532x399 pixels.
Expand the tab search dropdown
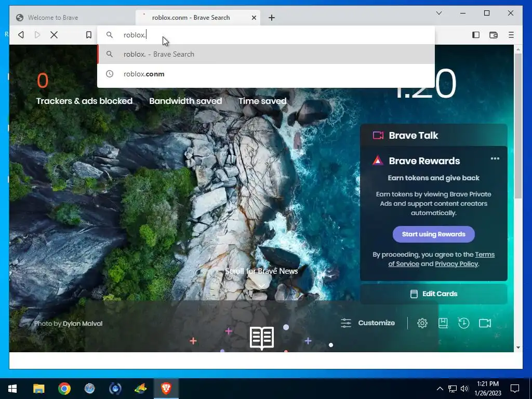[438, 13]
